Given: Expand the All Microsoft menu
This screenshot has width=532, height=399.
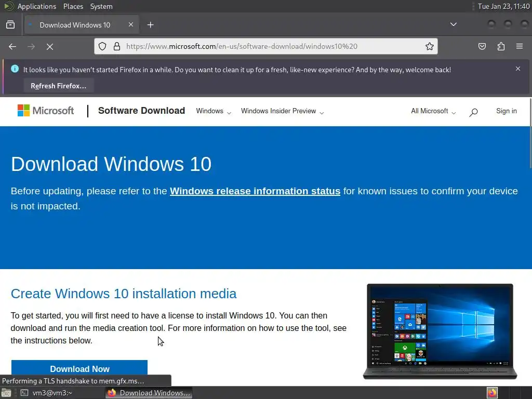Looking at the screenshot, I should (x=433, y=111).
